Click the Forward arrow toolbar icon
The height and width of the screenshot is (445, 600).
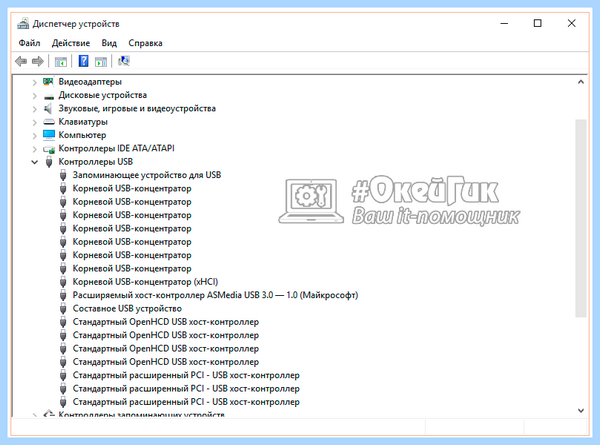pyautogui.click(x=38, y=61)
